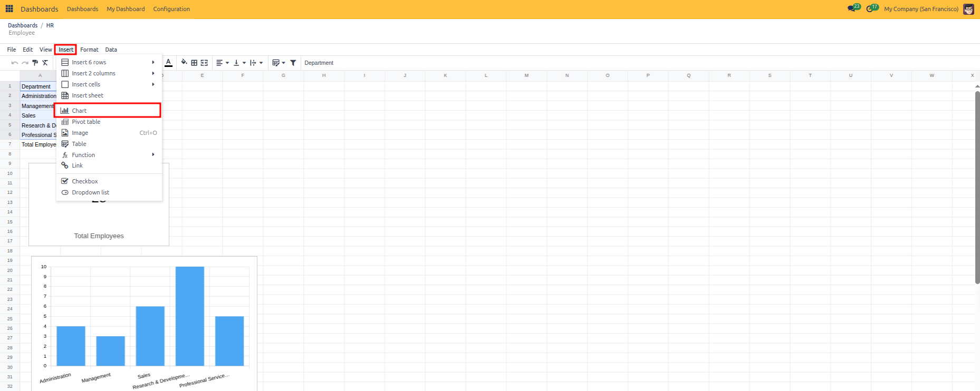The width and height of the screenshot is (980, 391).
Task: Open the cell borders tool
Action: pyautogui.click(x=194, y=63)
